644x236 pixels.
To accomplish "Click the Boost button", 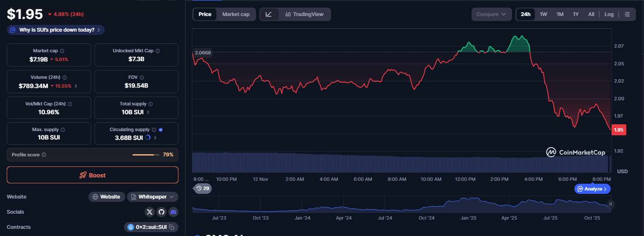I will pos(92,175).
